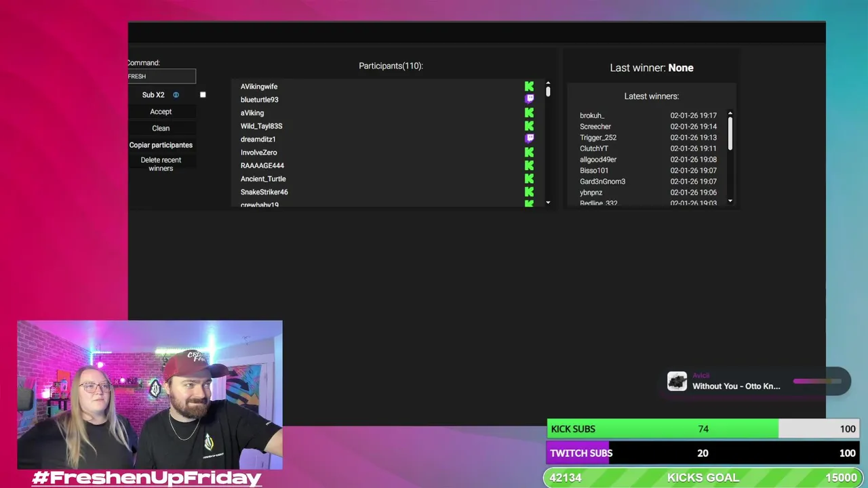Click Delete recent winners button
Image resolution: width=868 pixels, height=488 pixels.
click(x=161, y=164)
